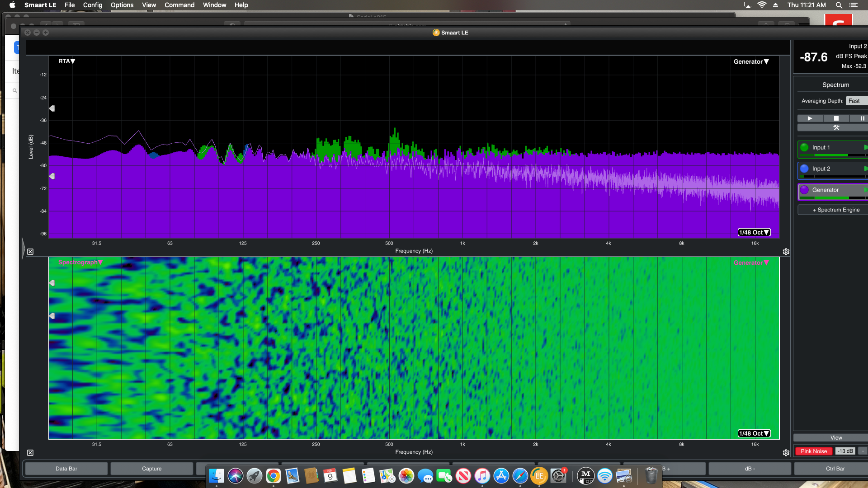Click the Data Bar button
Image resolution: width=868 pixels, height=488 pixels.
[66, 469]
